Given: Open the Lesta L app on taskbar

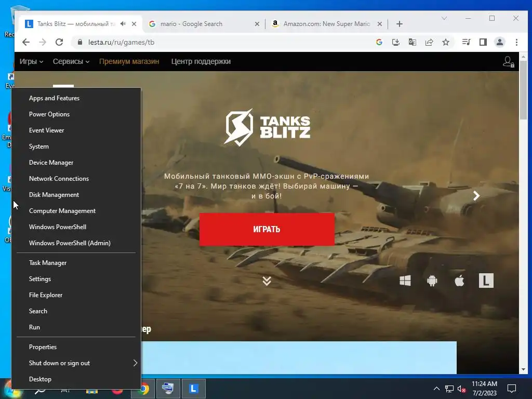Looking at the screenshot, I should click(193, 389).
